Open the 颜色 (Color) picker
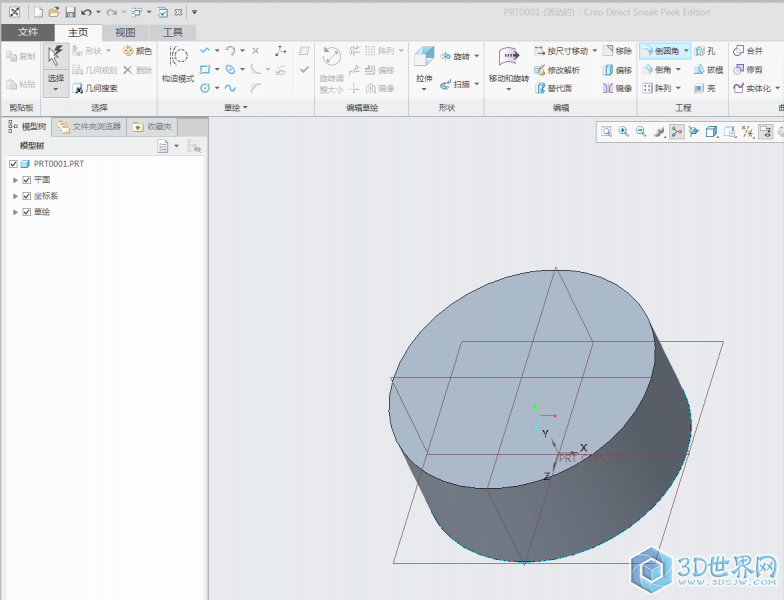 click(137, 51)
